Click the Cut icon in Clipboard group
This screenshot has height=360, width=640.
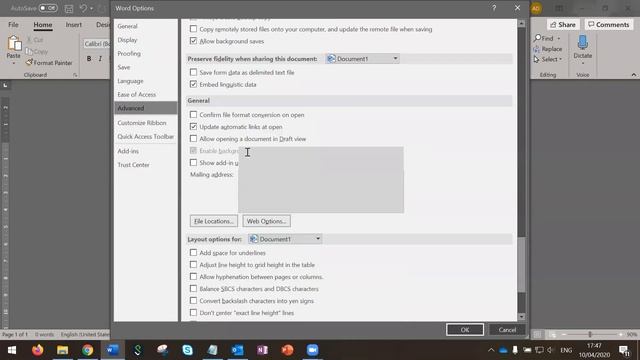[x=29, y=40]
